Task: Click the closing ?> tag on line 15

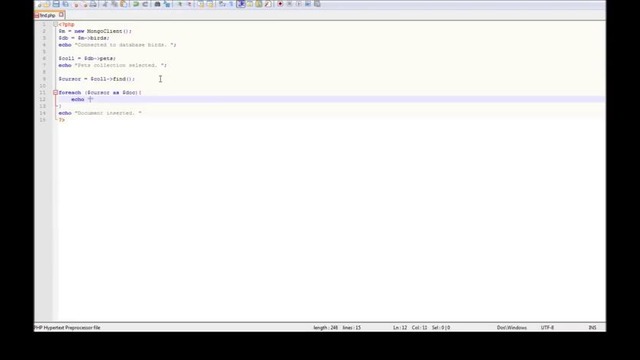Action: [62, 120]
